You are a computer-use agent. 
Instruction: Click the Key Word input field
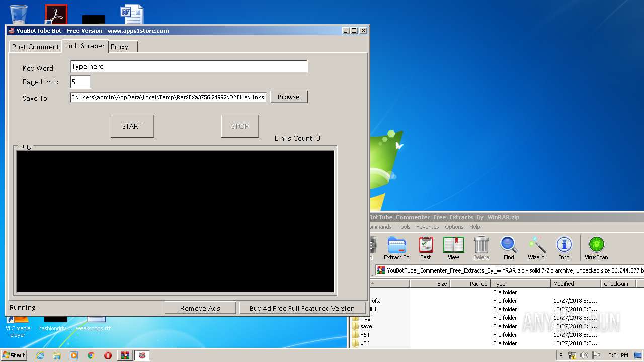[189, 66]
